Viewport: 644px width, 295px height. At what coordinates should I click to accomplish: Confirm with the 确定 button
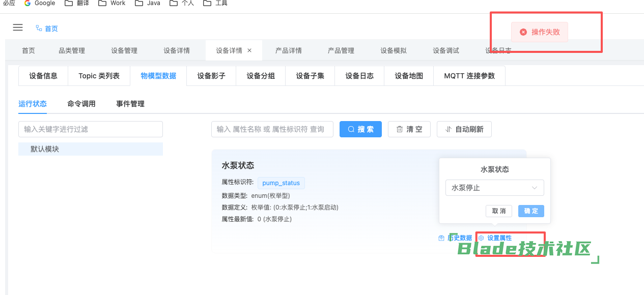coord(531,211)
